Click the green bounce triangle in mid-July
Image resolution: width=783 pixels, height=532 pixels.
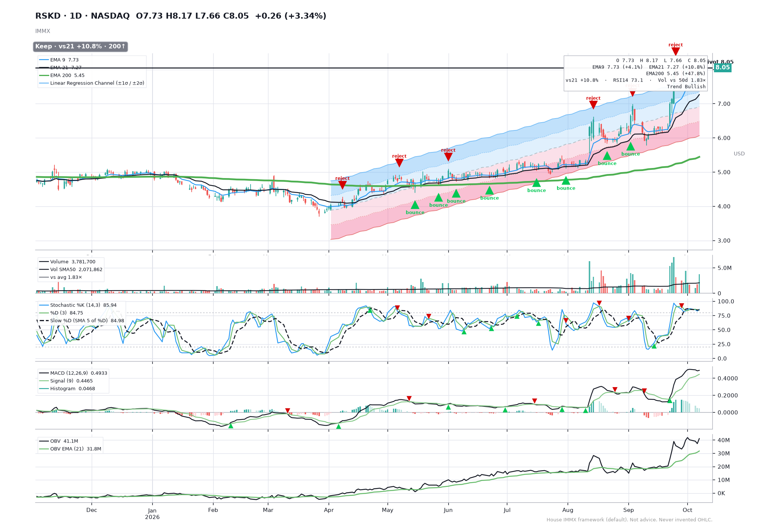point(536,183)
